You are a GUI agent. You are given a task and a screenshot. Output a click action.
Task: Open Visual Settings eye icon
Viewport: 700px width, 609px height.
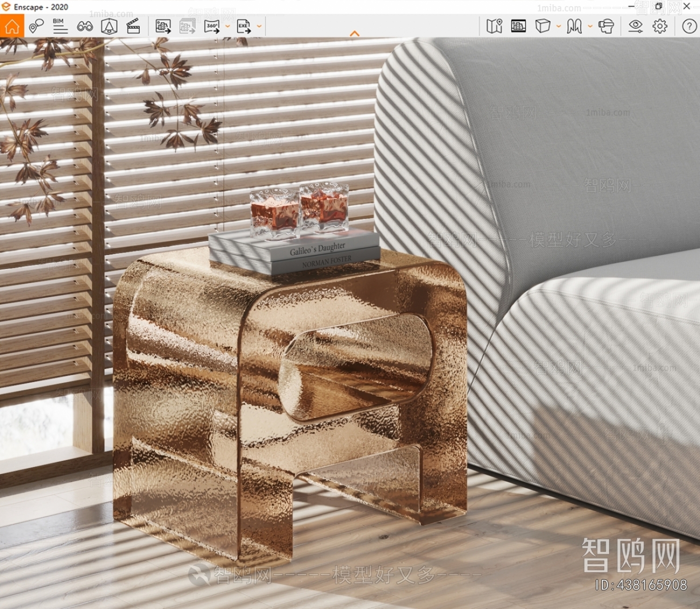click(x=636, y=26)
